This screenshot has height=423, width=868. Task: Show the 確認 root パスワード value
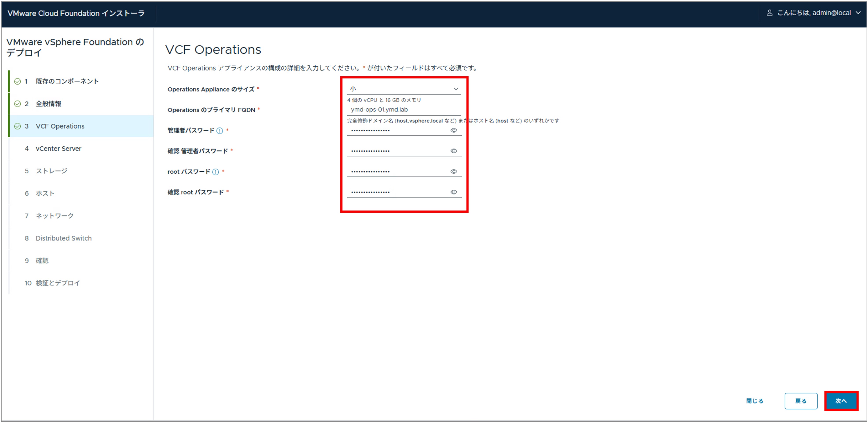[x=454, y=192]
